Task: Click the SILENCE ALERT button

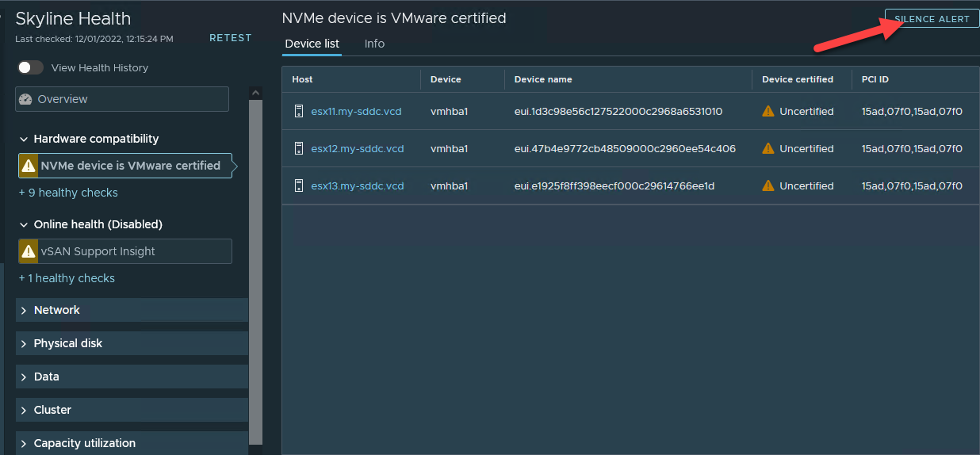Action: tap(932, 19)
